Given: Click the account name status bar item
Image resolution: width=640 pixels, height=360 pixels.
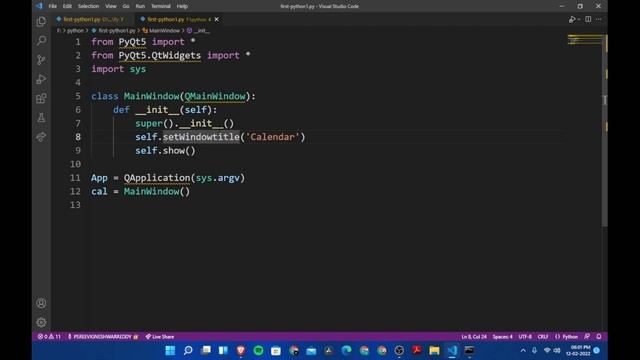Looking at the screenshot, I should [103, 337].
